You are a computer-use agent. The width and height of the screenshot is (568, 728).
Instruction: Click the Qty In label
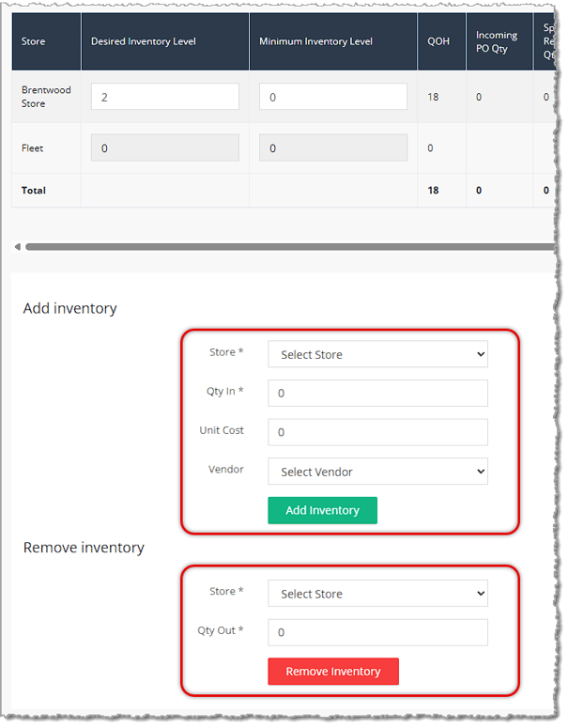(224, 391)
